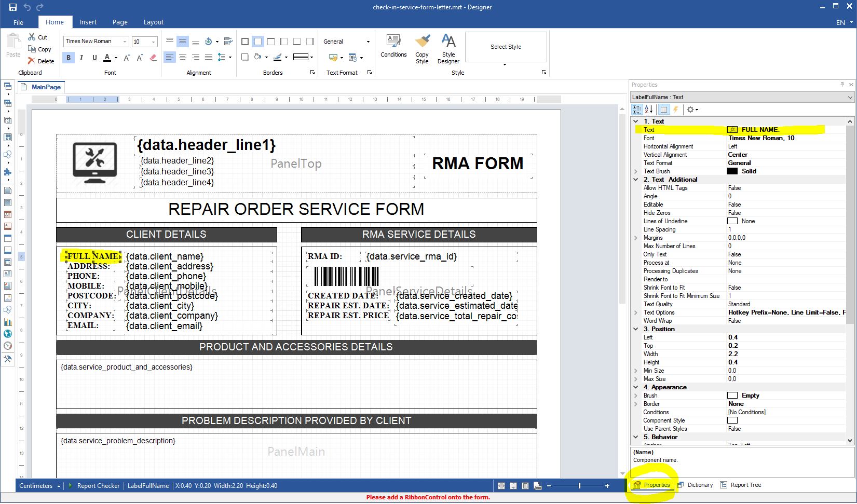
Task: Click the clear formatting eraser icon
Action: (x=153, y=58)
